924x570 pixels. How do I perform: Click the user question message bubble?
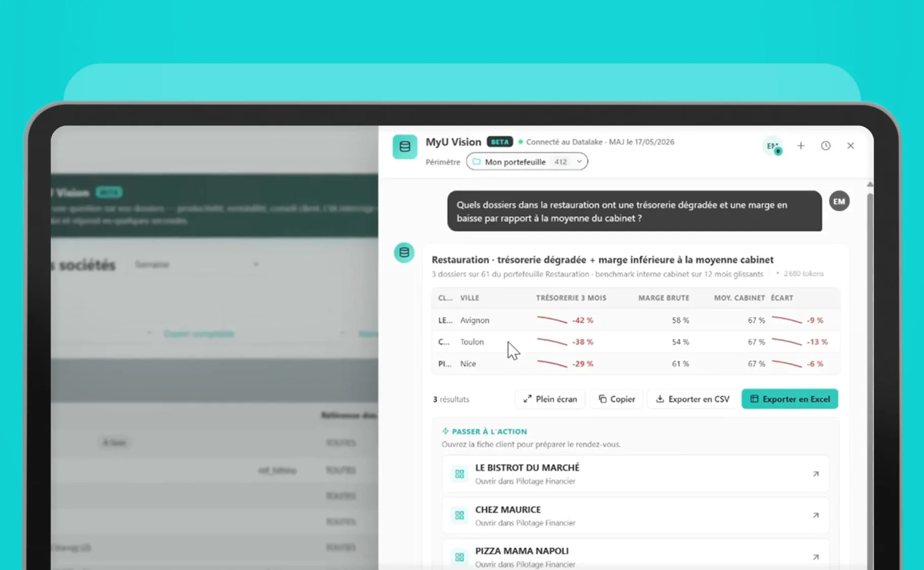pyautogui.click(x=635, y=211)
